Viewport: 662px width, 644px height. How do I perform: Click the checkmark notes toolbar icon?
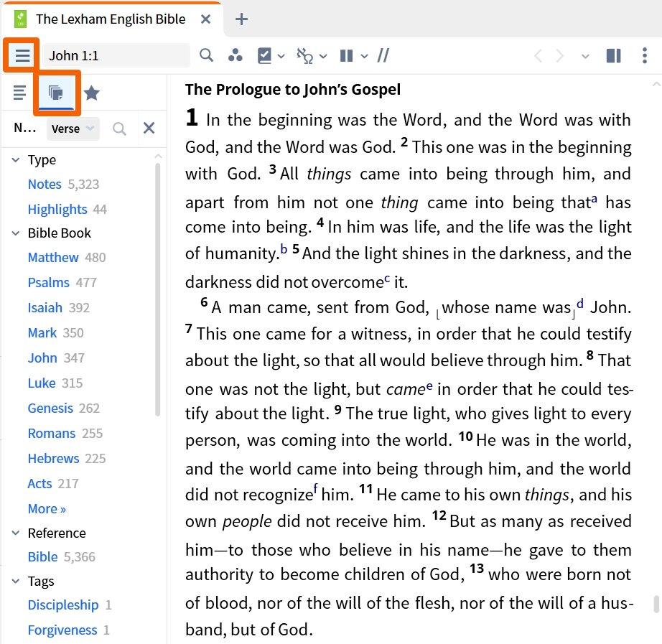coord(264,55)
